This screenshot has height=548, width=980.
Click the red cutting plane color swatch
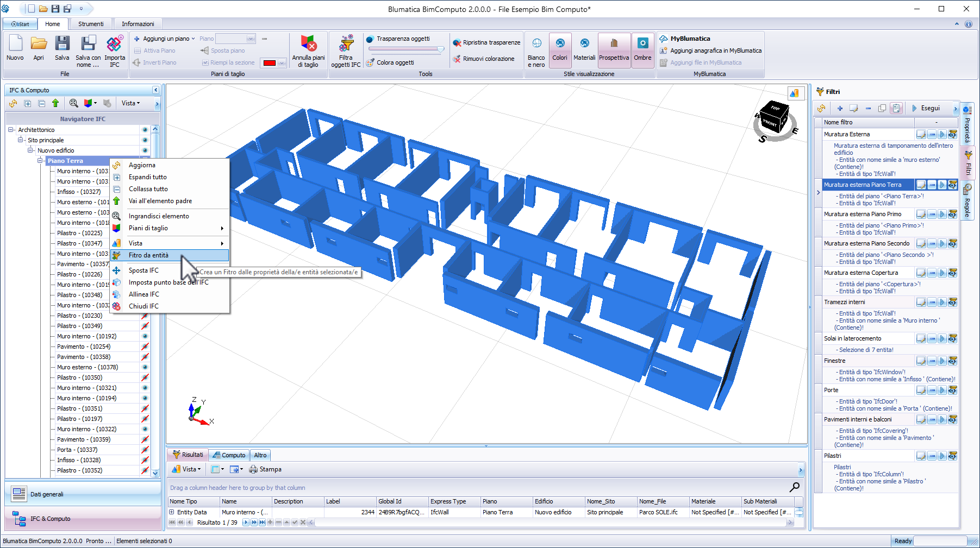pos(269,63)
